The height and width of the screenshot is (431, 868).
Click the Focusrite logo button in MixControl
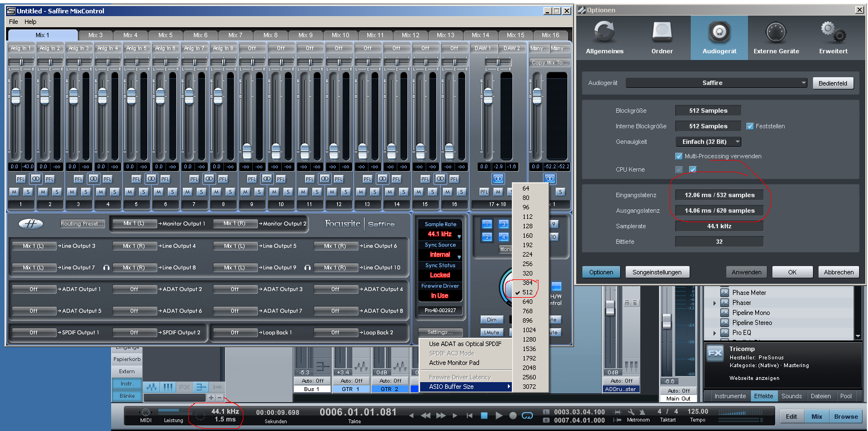point(31,224)
